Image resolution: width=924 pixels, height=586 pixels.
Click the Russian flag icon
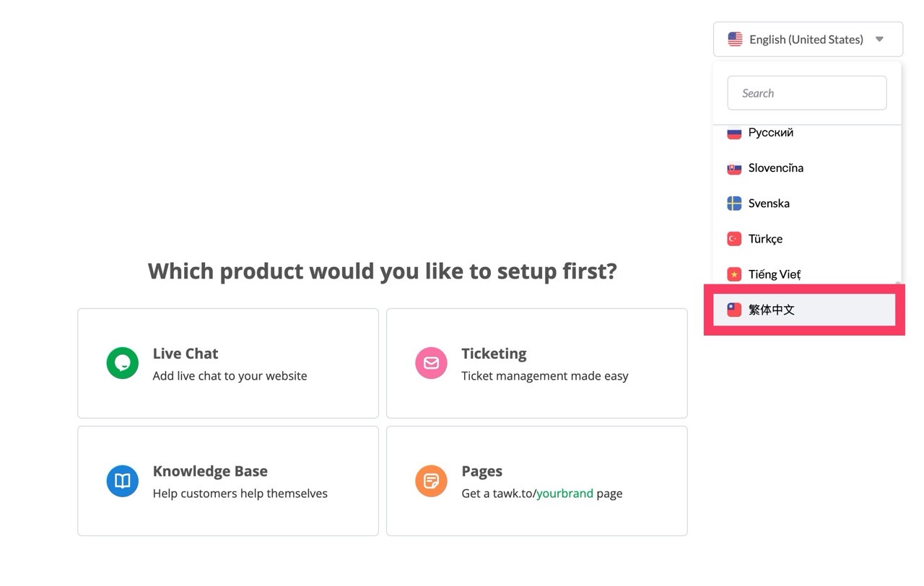(x=734, y=133)
